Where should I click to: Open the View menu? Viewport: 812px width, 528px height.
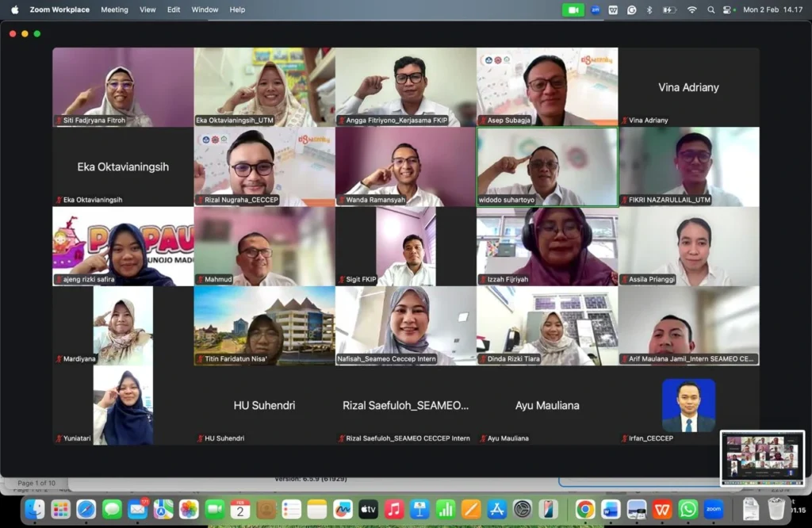pos(147,10)
